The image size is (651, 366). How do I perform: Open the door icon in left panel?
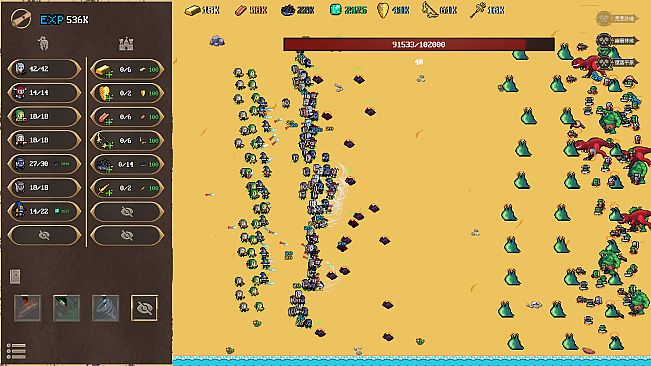[x=15, y=276]
